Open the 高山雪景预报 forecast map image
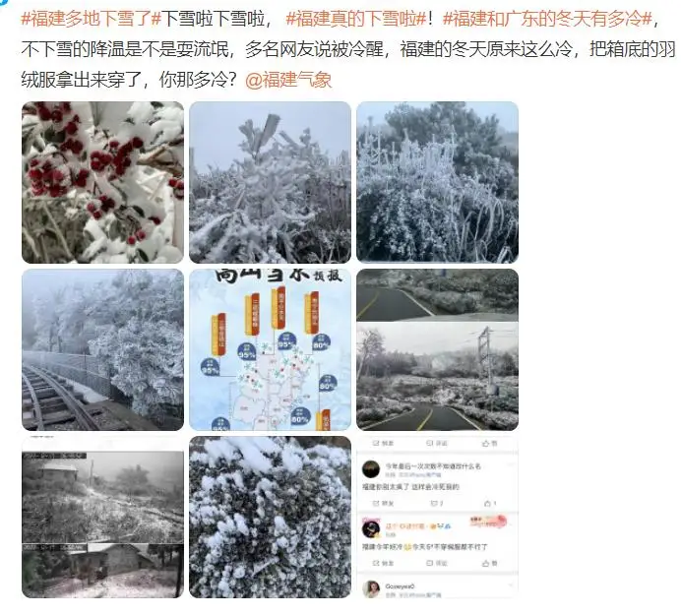The width and height of the screenshot is (681, 616). (271, 349)
